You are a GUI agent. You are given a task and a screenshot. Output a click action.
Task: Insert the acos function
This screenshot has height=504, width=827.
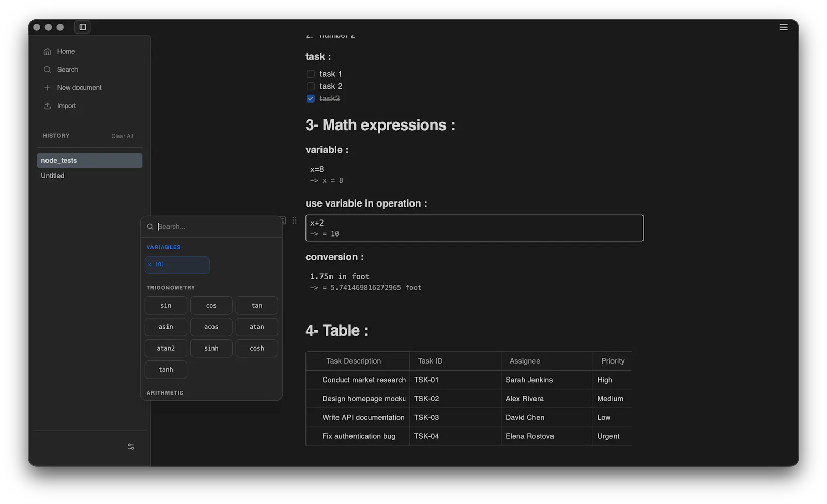tap(211, 327)
